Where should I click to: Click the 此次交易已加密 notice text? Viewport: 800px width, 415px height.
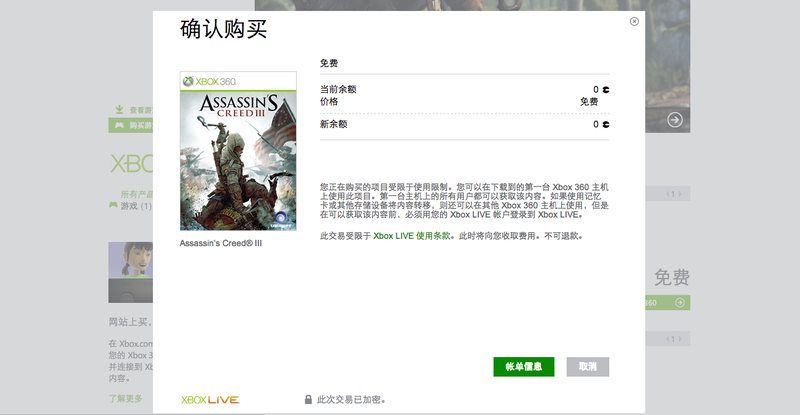(351, 400)
